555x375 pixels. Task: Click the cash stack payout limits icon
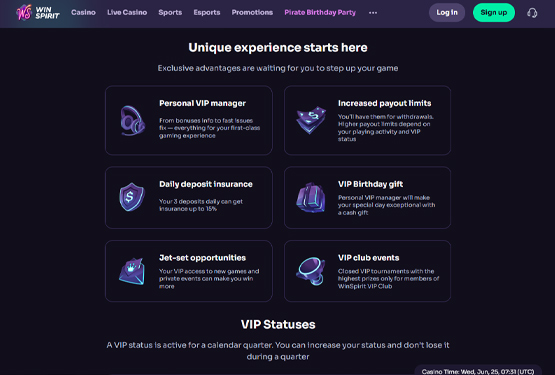coord(311,120)
